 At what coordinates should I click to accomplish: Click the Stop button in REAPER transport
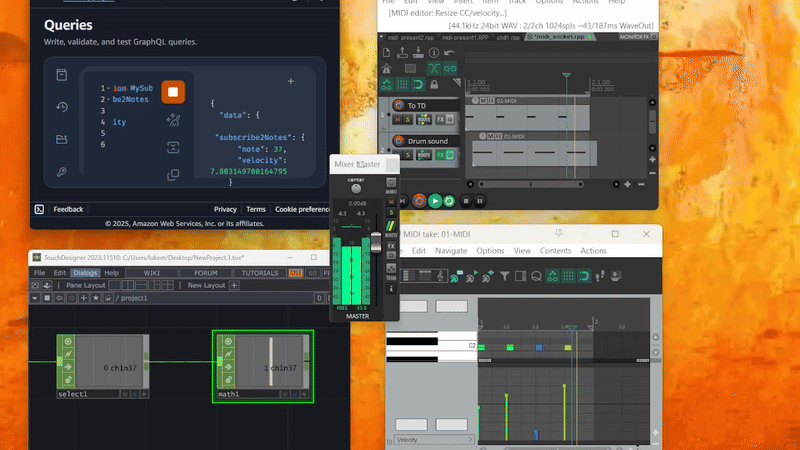click(465, 201)
